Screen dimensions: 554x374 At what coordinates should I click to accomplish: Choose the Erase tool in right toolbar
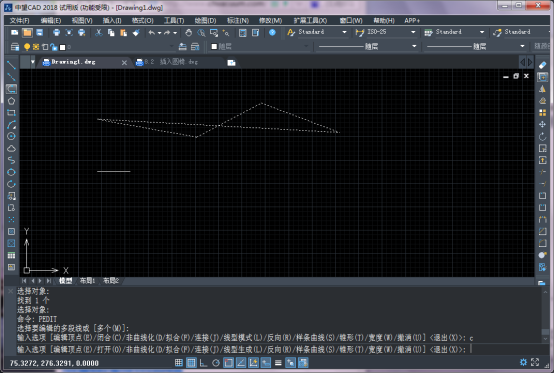pyautogui.click(x=542, y=65)
